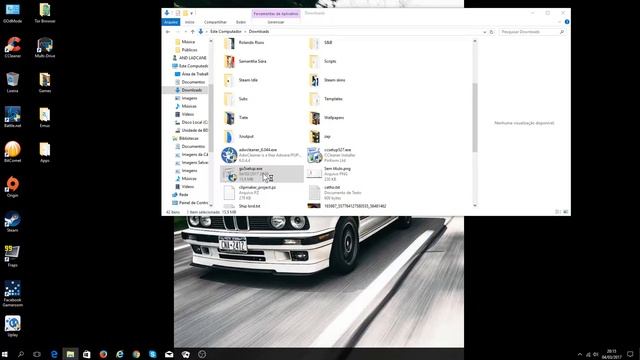Select the Battle.net desktop shortcut
The width and height of the screenshot is (640, 360).
[12, 117]
